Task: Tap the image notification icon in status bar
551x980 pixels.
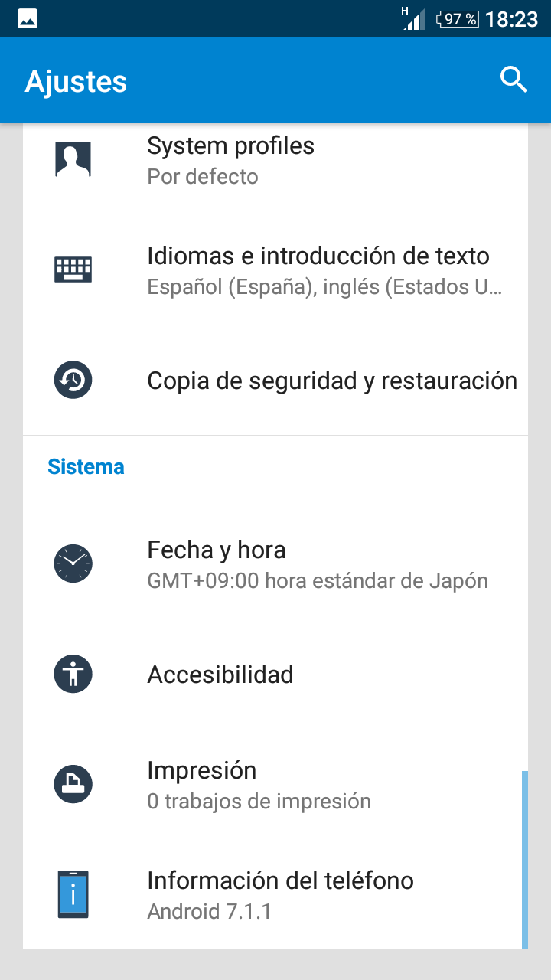Action: [x=28, y=18]
